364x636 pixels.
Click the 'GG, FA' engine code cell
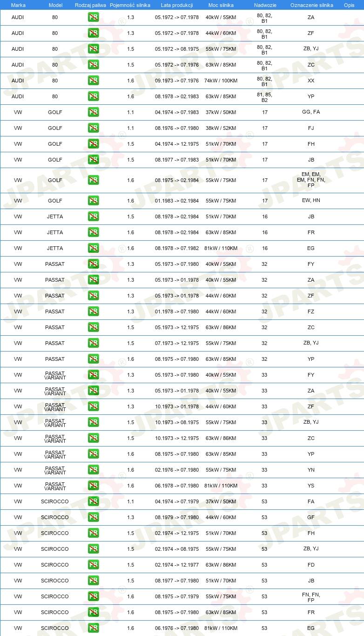(311, 112)
